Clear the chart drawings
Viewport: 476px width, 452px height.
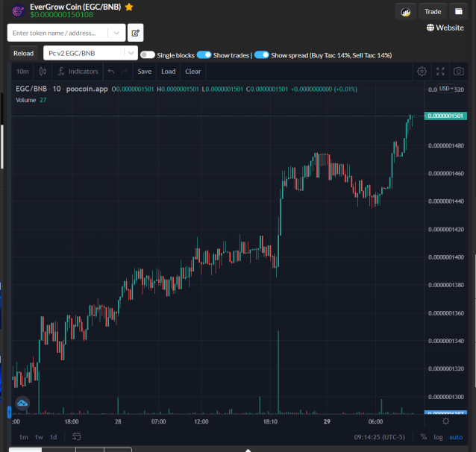193,72
